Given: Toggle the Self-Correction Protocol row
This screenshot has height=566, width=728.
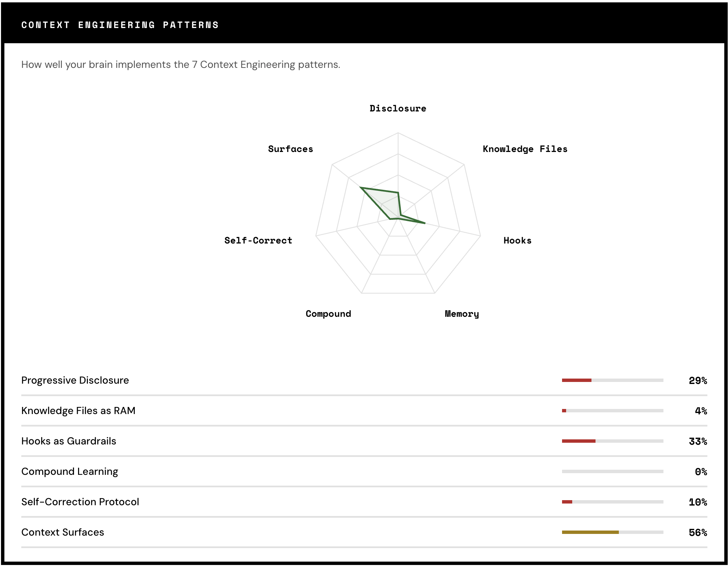Looking at the screenshot, I should (80, 501).
